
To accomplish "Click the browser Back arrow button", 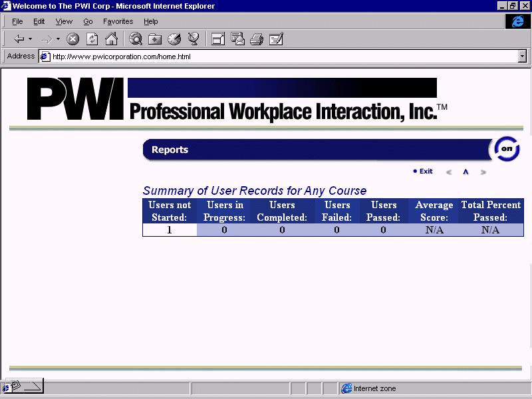I will pyautogui.click(x=19, y=39).
